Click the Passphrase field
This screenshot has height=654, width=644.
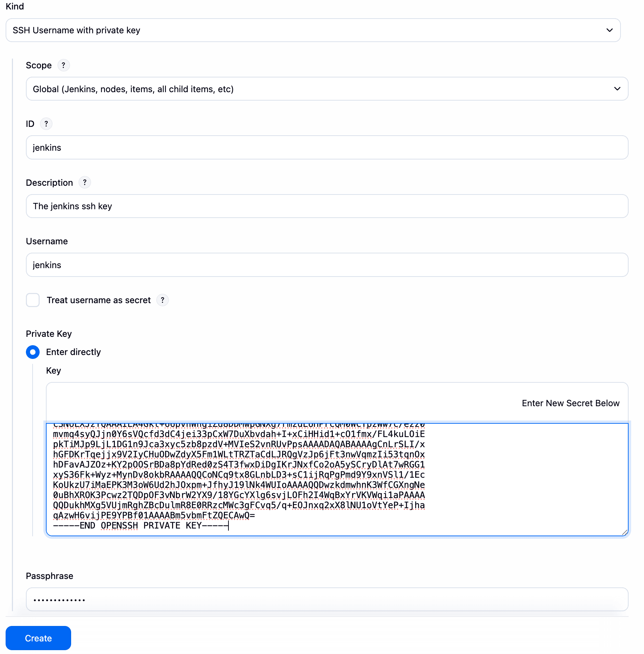tap(326, 599)
